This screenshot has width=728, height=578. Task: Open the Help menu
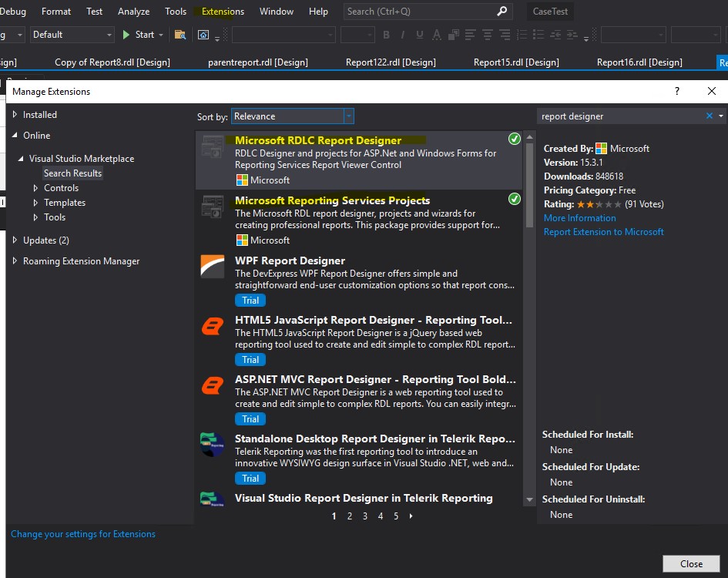[x=318, y=11]
